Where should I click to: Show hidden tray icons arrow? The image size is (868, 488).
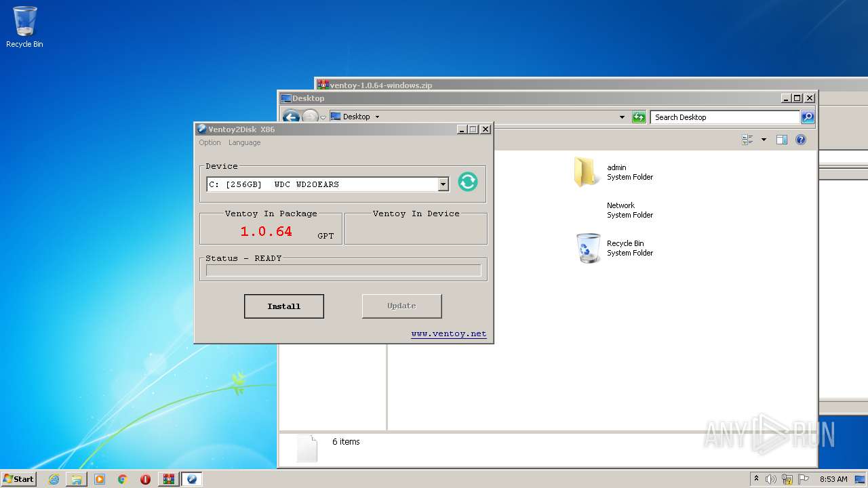756,479
